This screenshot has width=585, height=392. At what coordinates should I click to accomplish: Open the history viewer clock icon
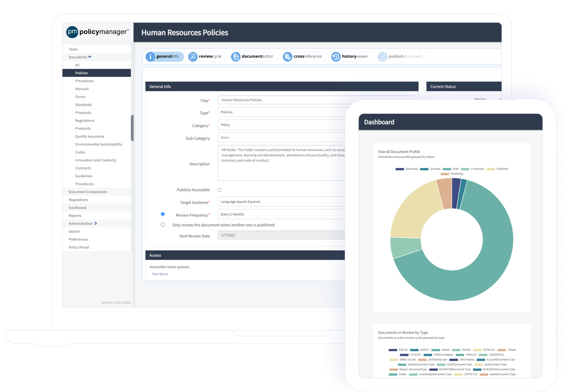pos(336,57)
